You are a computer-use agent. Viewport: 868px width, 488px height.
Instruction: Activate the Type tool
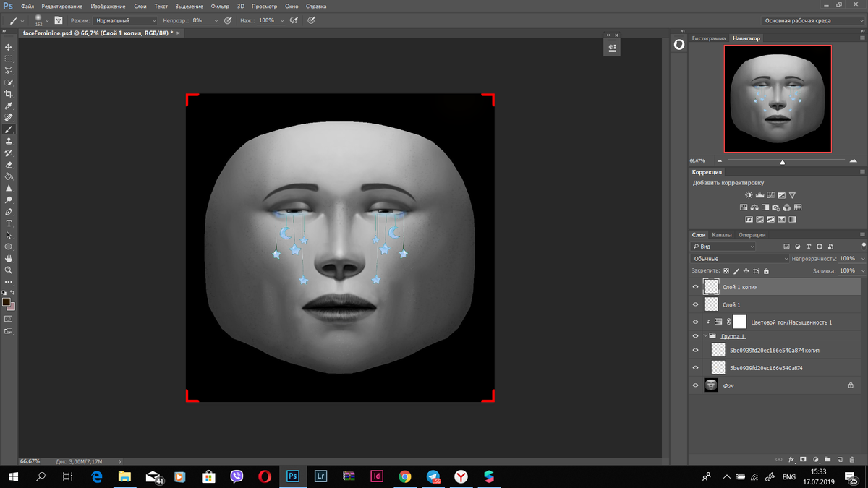tap(9, 223)
